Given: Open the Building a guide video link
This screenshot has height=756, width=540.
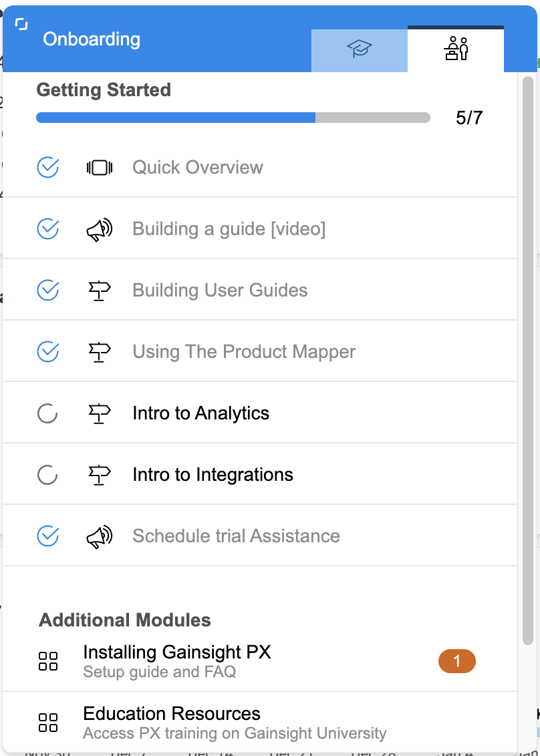Looking at the screenshot, I should click(x=229, y=230).
